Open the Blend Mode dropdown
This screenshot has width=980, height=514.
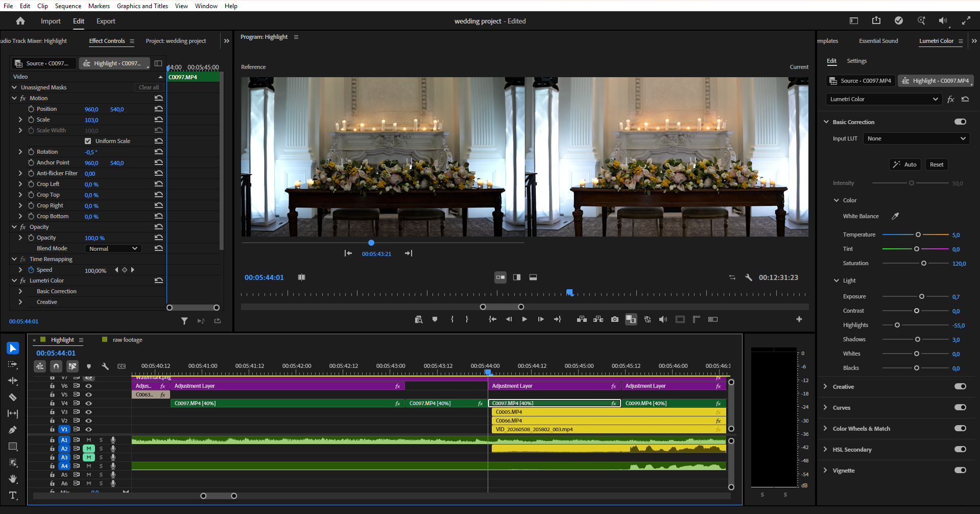[x=113, y=248]
